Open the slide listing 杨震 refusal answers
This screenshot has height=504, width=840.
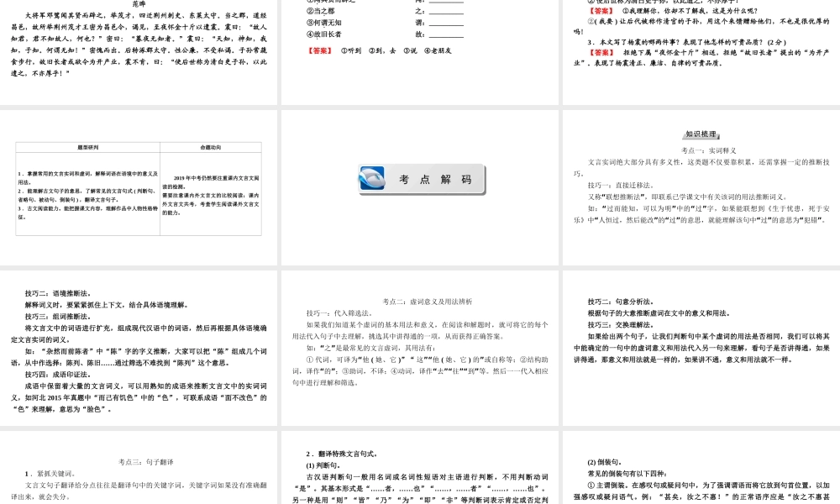(x=701, y=52)
